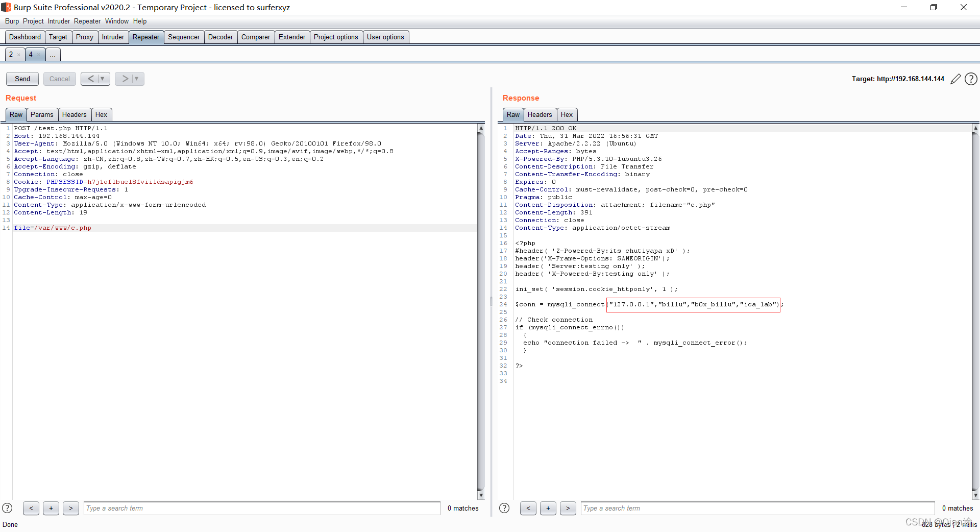Switch to the Comparer tab
Screen dimensions: 980x532
coord(256,37)
